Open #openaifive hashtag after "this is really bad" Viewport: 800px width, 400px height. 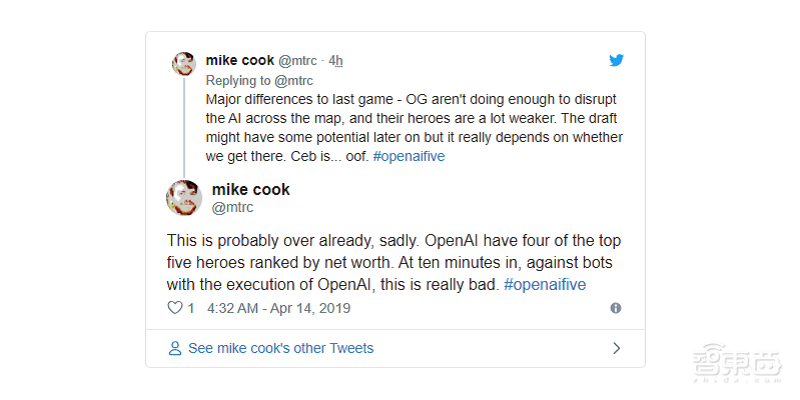[x=545, y=285]
